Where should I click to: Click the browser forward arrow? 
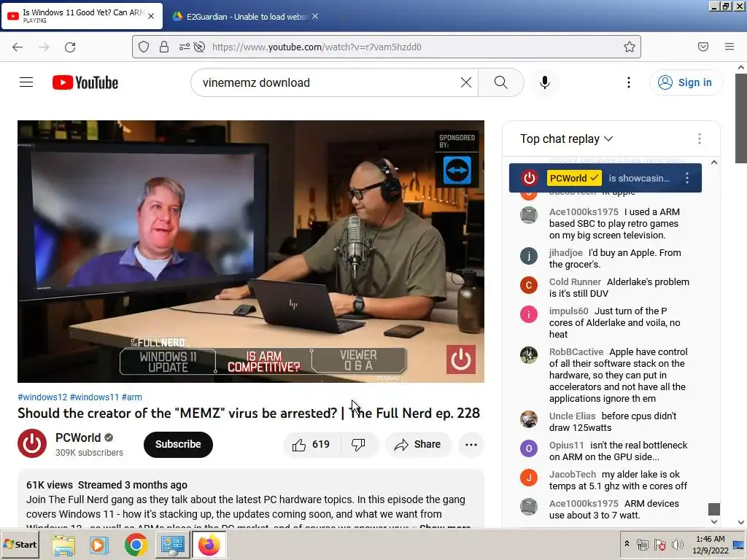[44, 47]
